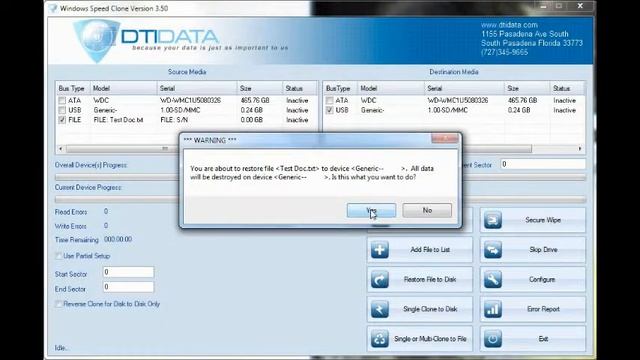The image size is (640, 360).
Task: Decline the warning with No
Action: [427, 211]
